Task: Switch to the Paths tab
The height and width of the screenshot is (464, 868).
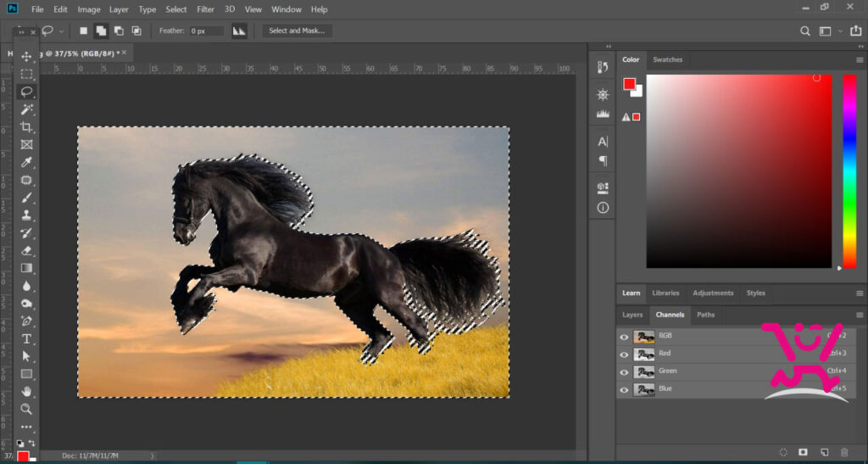Action: [x=705, y=315]
